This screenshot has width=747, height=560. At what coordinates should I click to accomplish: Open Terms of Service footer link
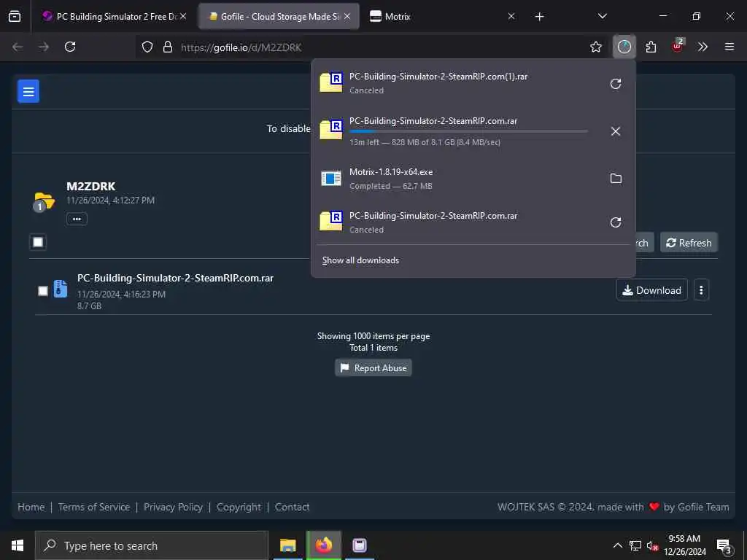(94, 507)
